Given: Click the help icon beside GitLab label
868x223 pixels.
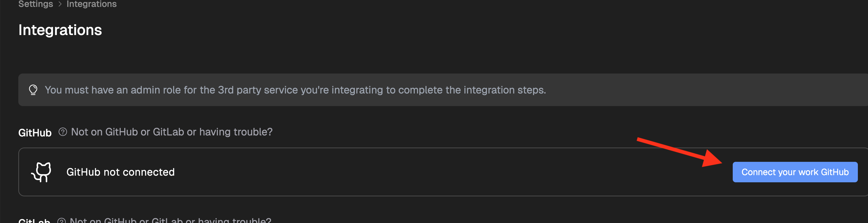Looking at the screenshot, I should [61, 221].
